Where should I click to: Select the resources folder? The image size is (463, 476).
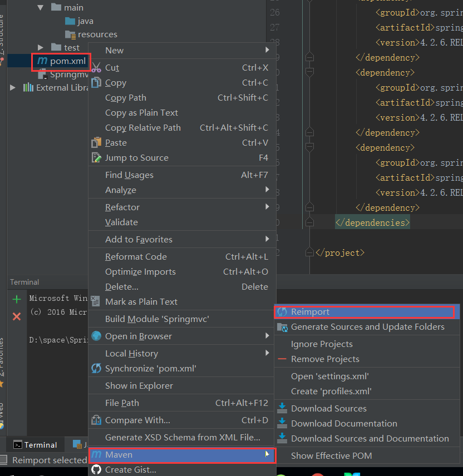[97, 34]
